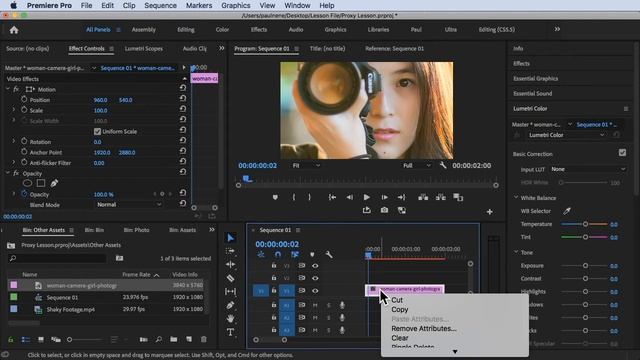Show more workspaces chevron
The width and height of the screenshot is (640, 360).
(557, 29)
